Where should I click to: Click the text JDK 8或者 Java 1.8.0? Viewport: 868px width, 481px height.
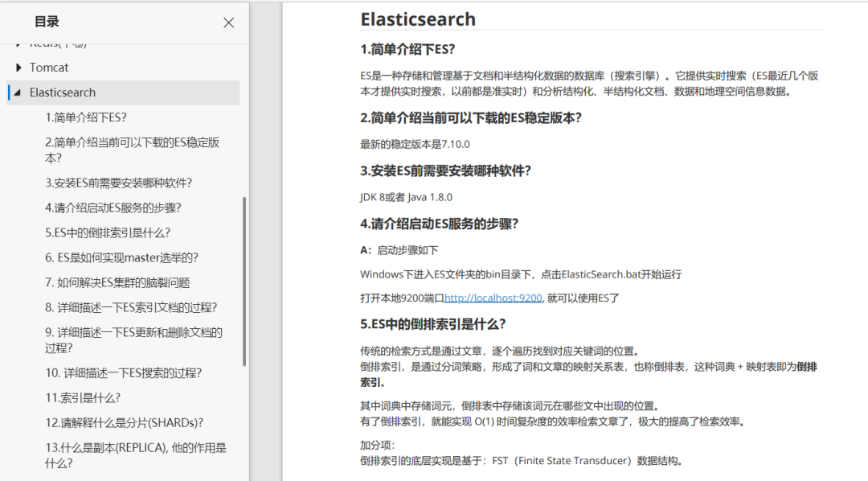[x=406, y=197]
